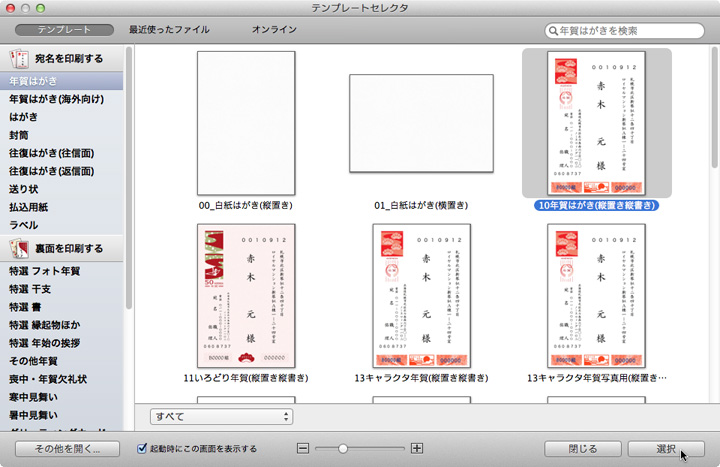The height and width of the screenshot is (467, 720).
Task: Click the minus icon to shrink thumbnails
Action: (x=303, y=449)
